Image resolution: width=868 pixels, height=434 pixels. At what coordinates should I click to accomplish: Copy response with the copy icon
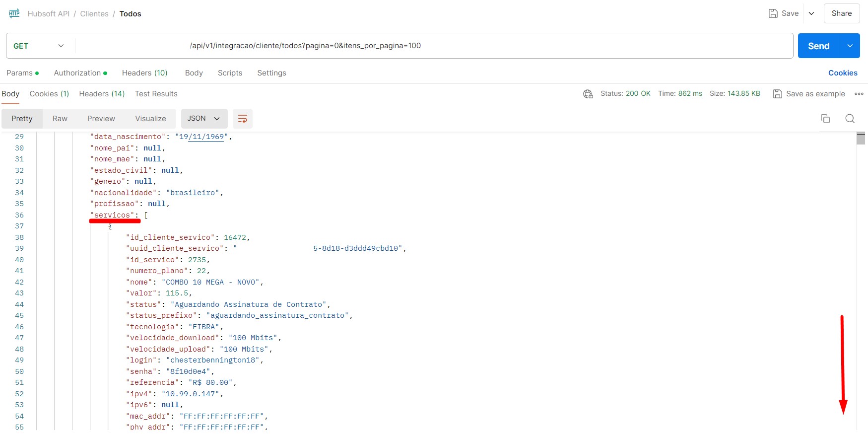coord(825,119)
